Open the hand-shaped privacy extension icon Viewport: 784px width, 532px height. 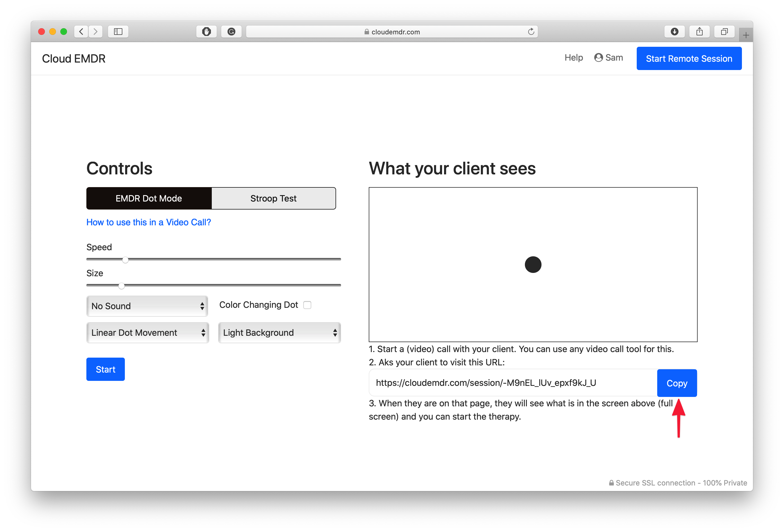pos(207,32)
